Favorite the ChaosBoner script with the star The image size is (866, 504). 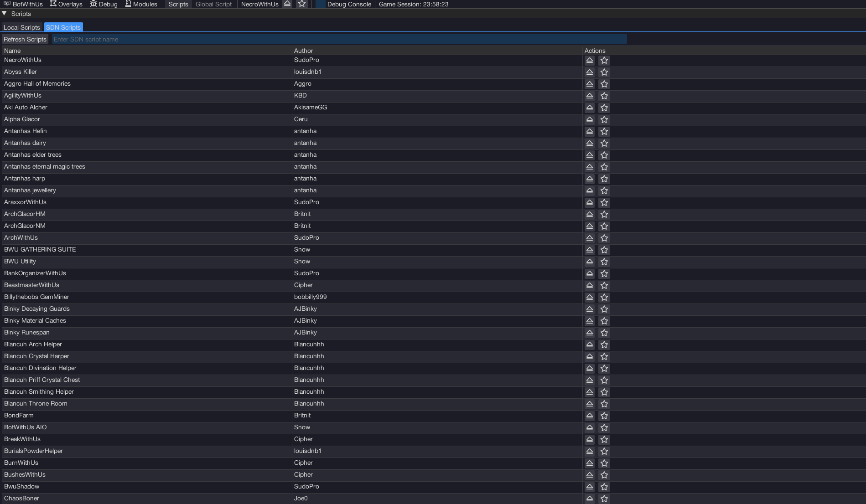(x=604, y=499)
